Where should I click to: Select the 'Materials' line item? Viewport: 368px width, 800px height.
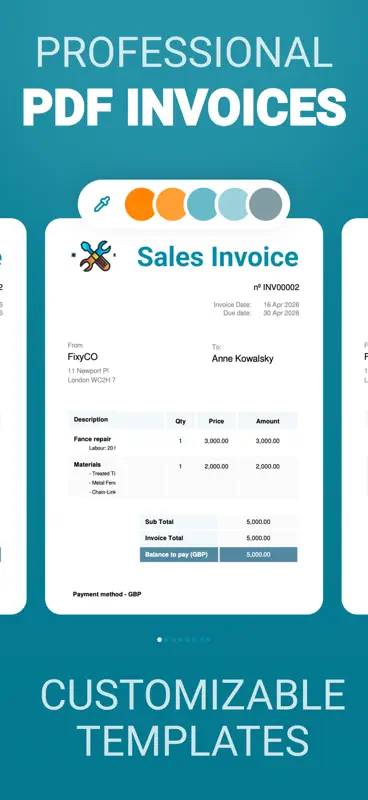[87, 465]
